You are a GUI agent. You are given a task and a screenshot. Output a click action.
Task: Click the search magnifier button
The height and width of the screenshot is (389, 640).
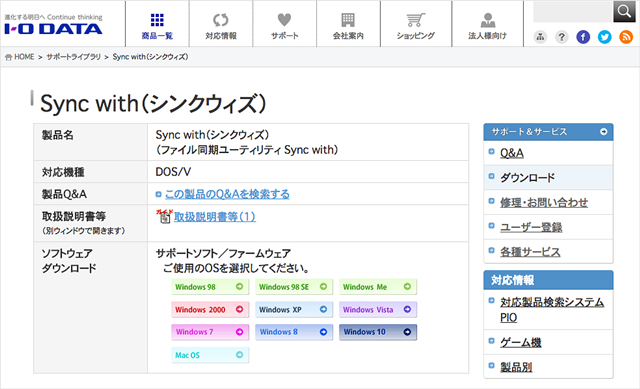click(624, 11)
